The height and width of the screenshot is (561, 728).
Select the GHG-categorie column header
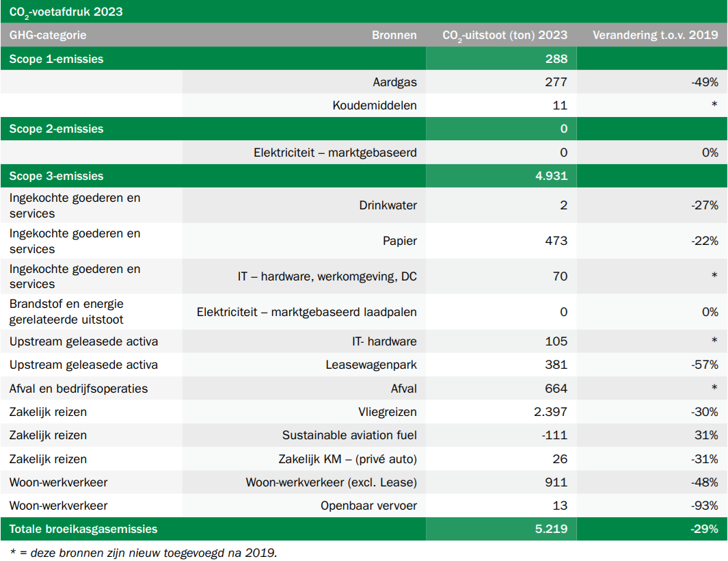48,35
